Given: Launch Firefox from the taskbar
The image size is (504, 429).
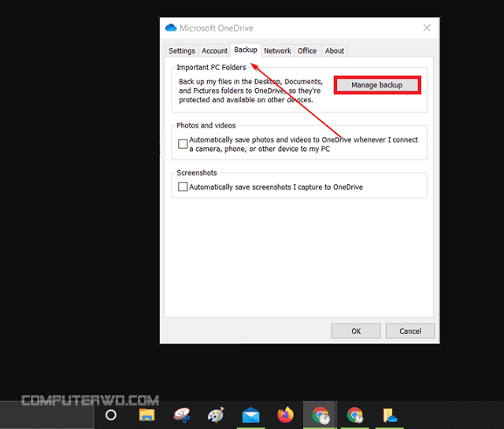Looking at the screenshot, I should (285, 415).
